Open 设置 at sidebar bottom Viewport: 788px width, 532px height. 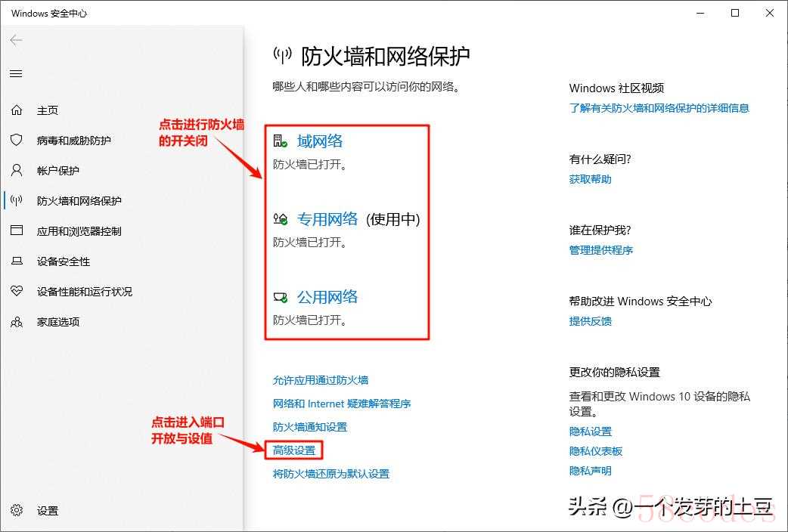click(47, 511)
